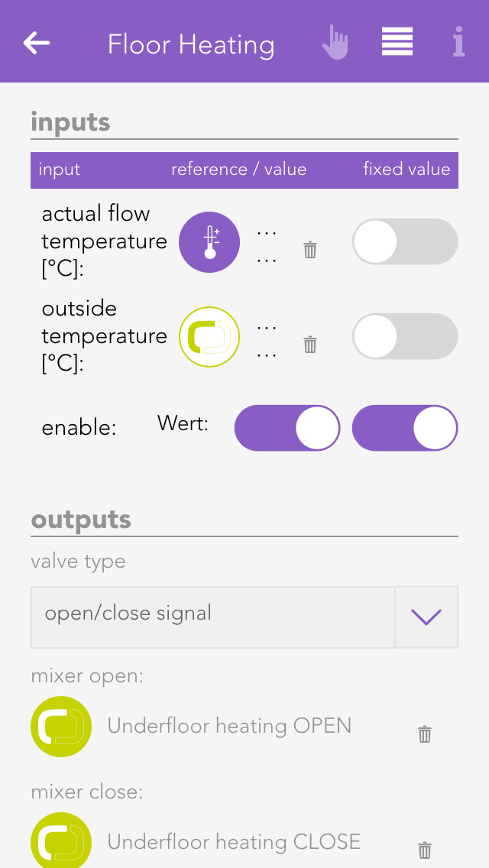Toggle the enable Wert switch
Viewport: 489px width, 868px height.
click(287, 428)
